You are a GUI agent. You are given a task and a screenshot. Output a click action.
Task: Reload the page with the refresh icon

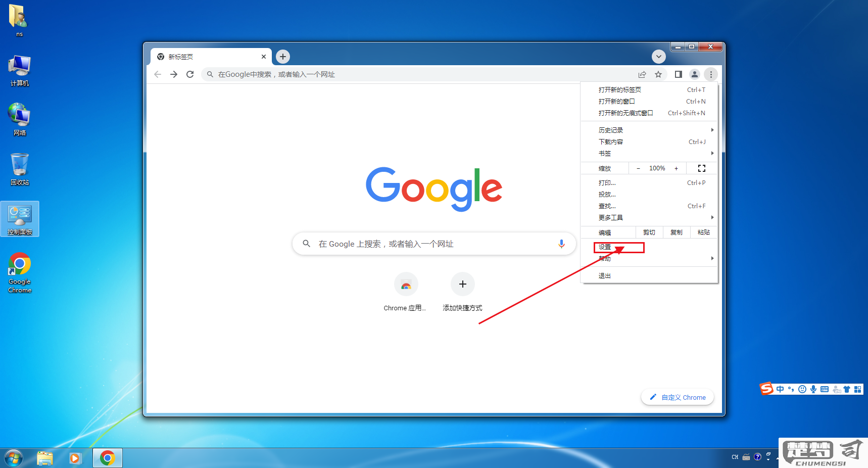[x=190, y=74]
